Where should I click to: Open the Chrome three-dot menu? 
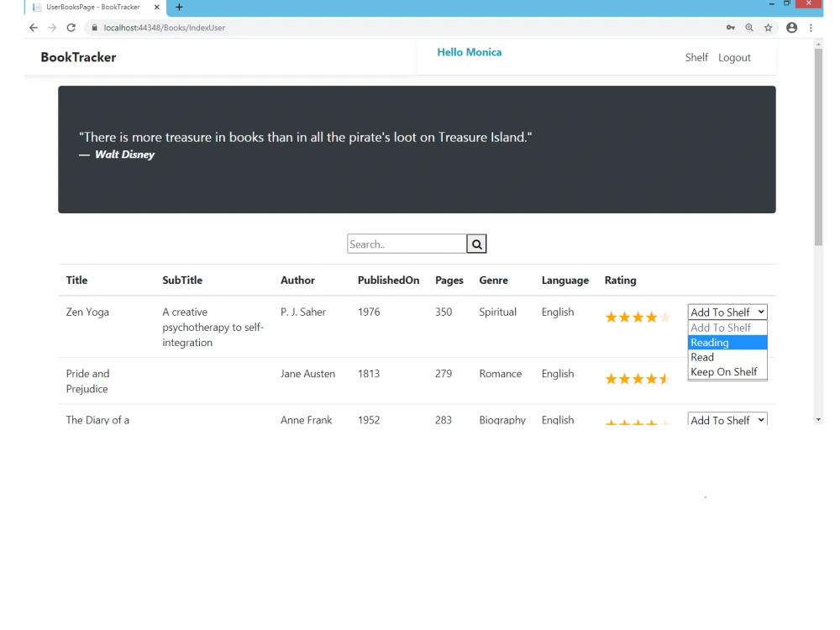tap(811, 27)
